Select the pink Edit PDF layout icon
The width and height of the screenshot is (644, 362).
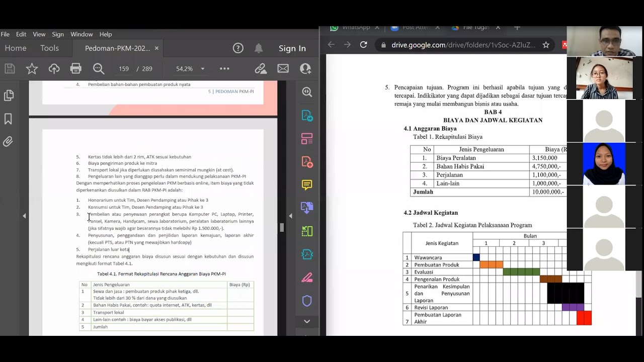coord(307,138)
